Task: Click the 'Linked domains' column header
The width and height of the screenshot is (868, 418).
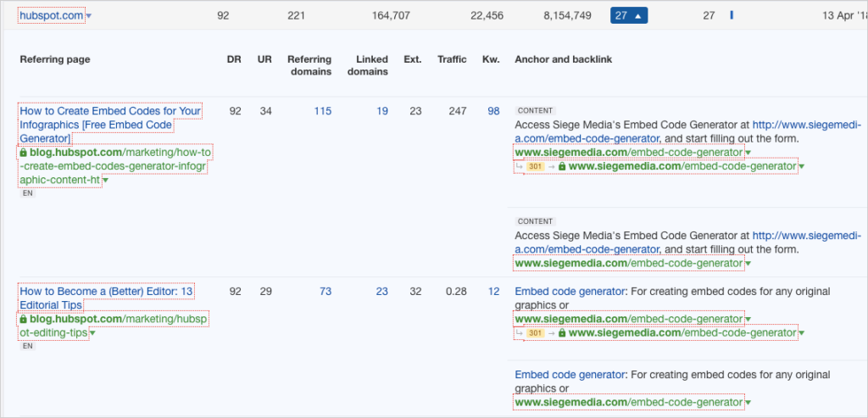Action: (368, 65)
